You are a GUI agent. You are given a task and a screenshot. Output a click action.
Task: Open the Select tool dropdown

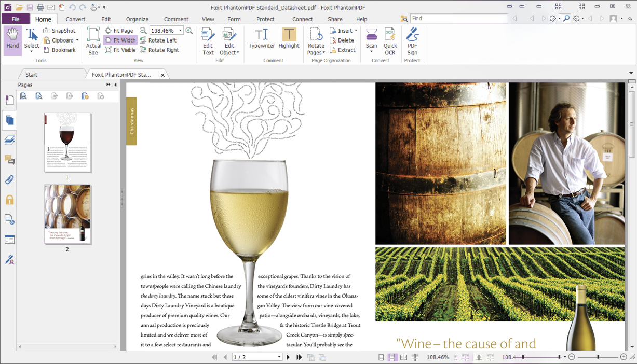[x=32, y=52]
